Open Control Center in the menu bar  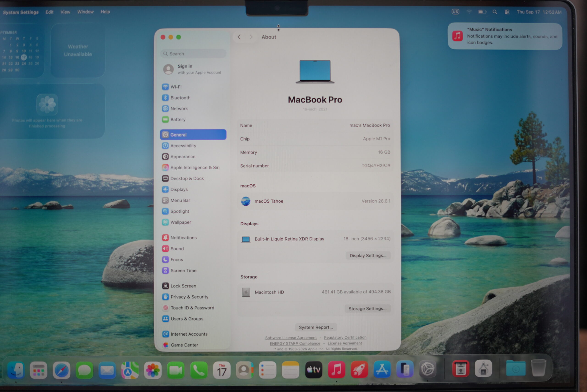point(507,12)
